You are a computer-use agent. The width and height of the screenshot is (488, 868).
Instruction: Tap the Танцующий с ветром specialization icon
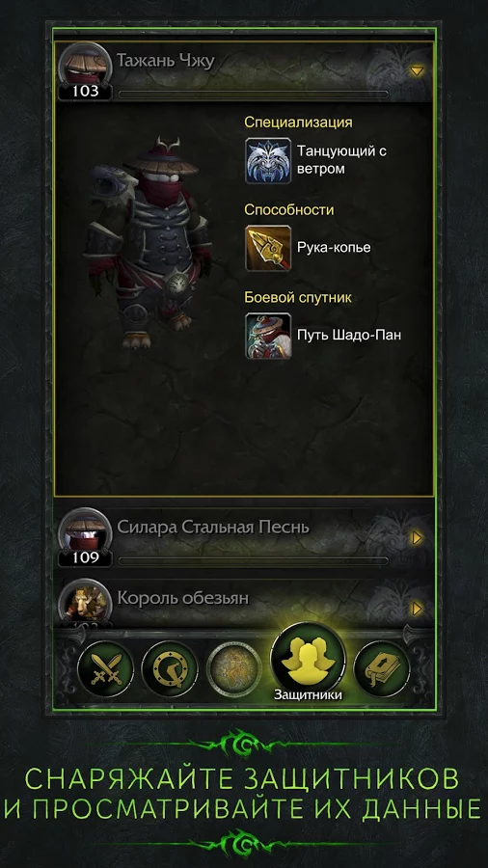pos(268,160)
